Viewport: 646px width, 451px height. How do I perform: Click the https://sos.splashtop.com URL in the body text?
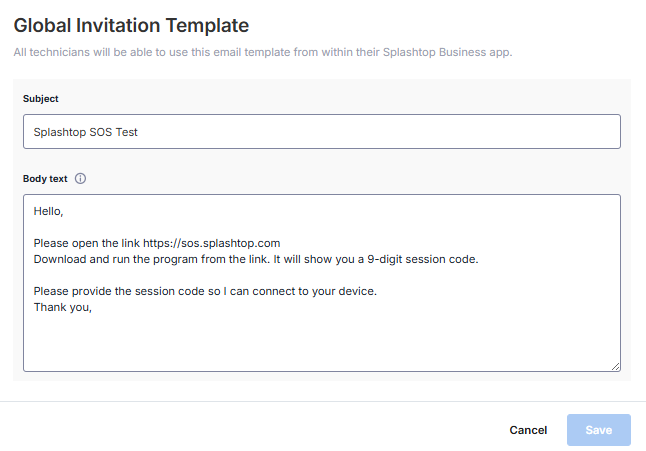click(x=211, y=243)
